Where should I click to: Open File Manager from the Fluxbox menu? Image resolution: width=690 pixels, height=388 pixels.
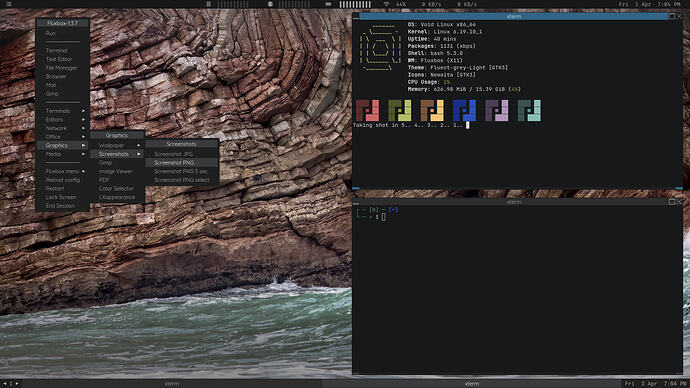click(62, 68)
